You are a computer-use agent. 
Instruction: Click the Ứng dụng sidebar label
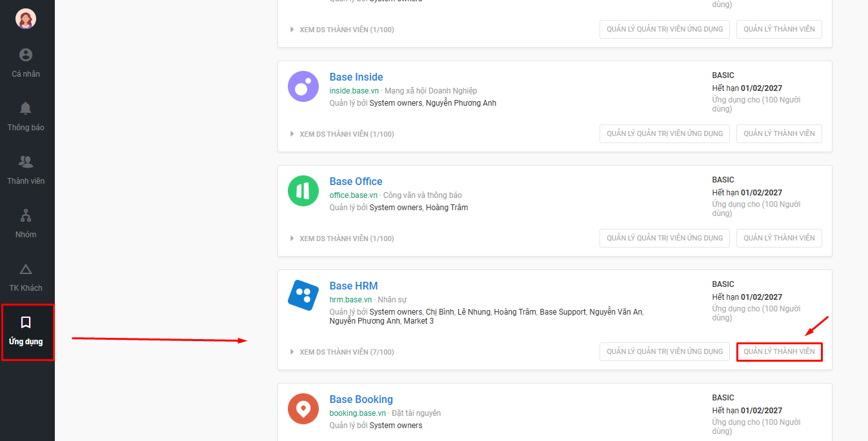[x=26, y=342]
